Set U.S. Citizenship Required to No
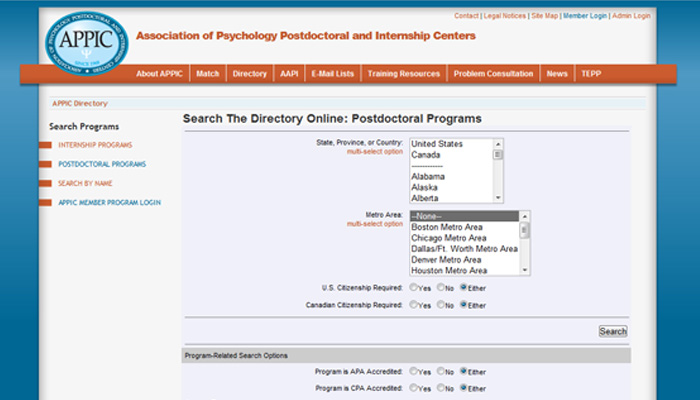Image resolution: width=700 pixels, height=400 pixels. (x=441, y=288)
